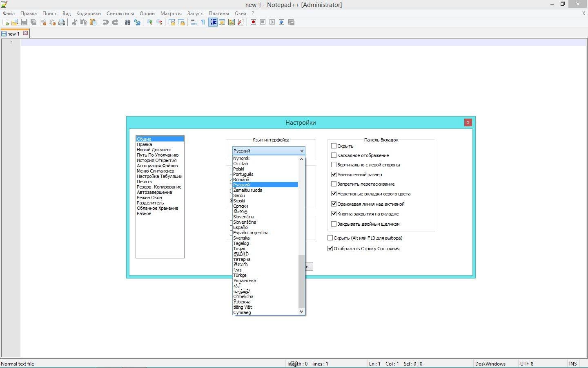Click the Paste clipboard icon
The image size is (588, 368).
pyautogui.click(x=93, y=22)
